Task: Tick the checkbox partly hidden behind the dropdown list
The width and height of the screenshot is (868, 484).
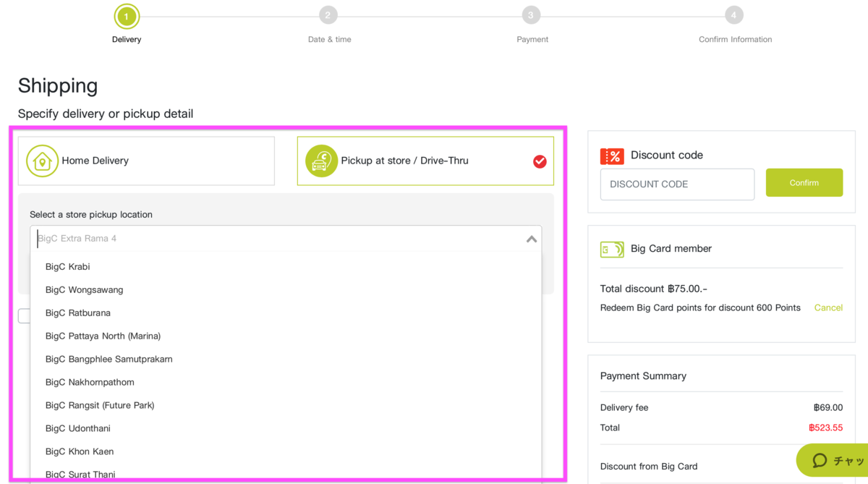Action: coord(24,315)
